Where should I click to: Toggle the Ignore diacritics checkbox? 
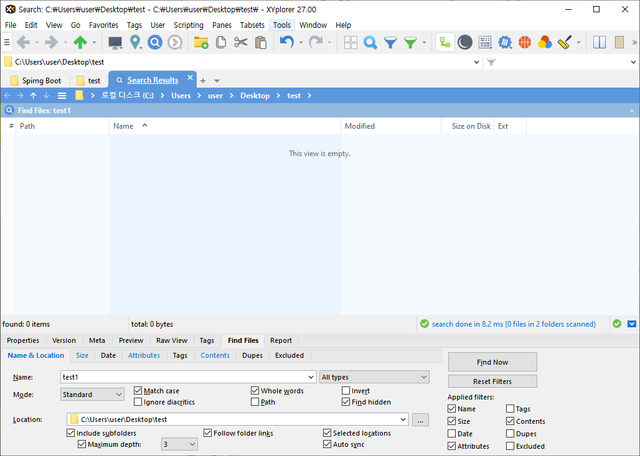point(138,402)
